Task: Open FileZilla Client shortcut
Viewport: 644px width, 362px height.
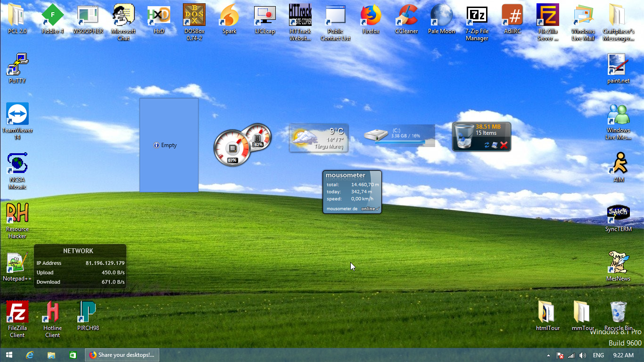Action: (17, 320)
